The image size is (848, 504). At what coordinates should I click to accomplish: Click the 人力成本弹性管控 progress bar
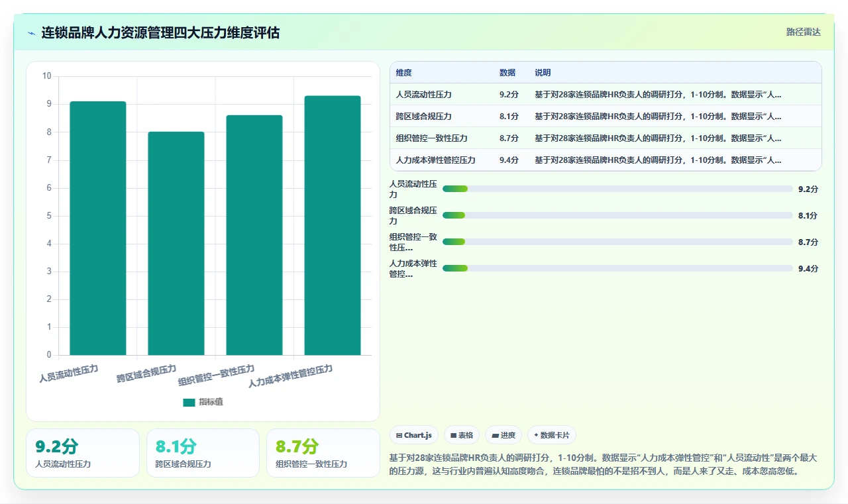click(617, 268)
